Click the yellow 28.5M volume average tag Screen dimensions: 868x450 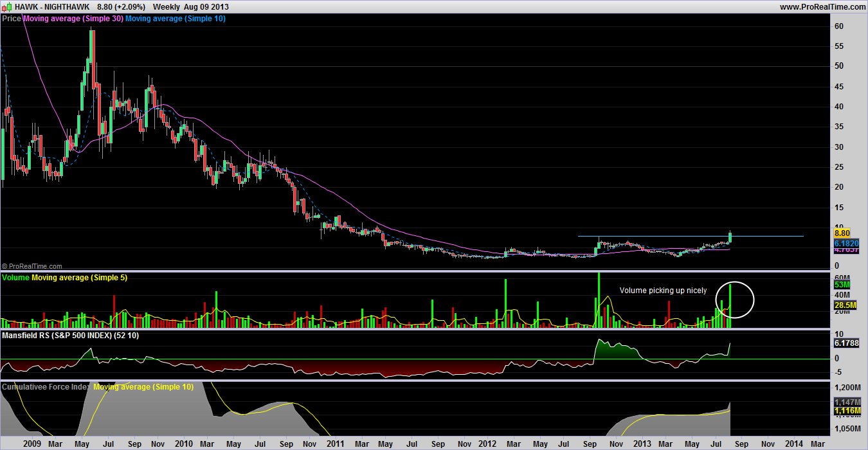[x=845, y=305]
